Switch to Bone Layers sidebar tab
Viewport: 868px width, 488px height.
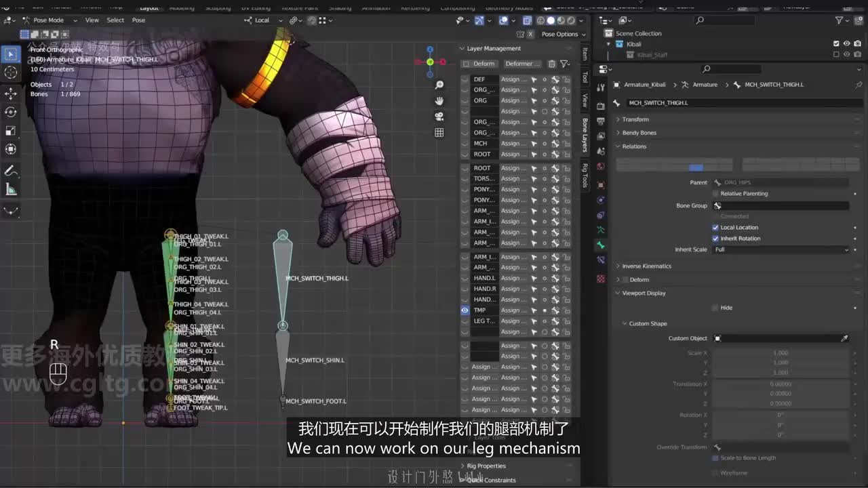585,135
